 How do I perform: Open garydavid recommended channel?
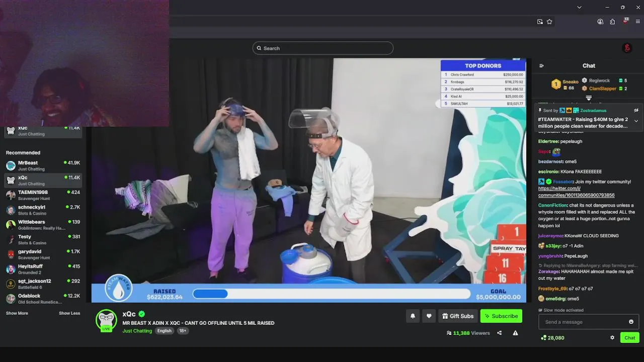[43, 254]
